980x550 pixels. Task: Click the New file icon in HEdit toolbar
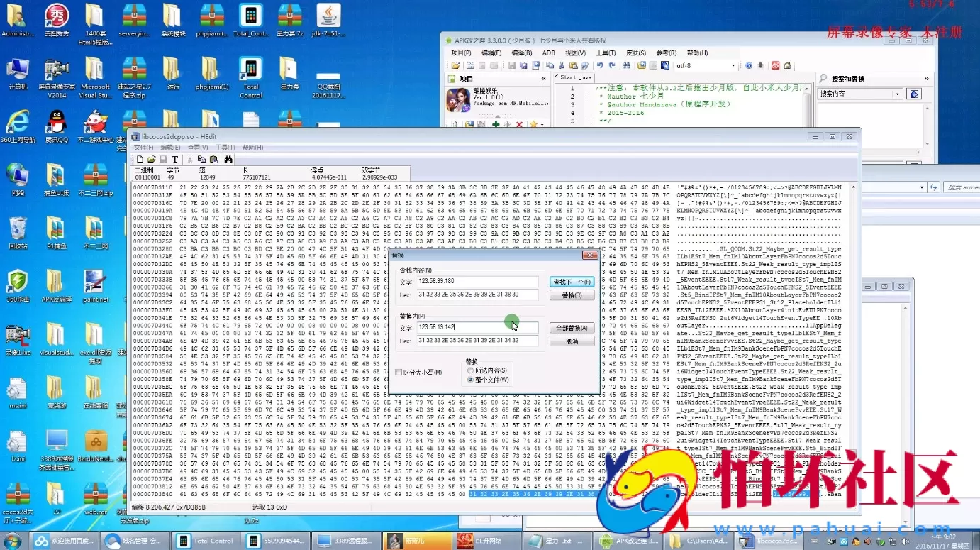pyautogui.click(x=140, y=160)
